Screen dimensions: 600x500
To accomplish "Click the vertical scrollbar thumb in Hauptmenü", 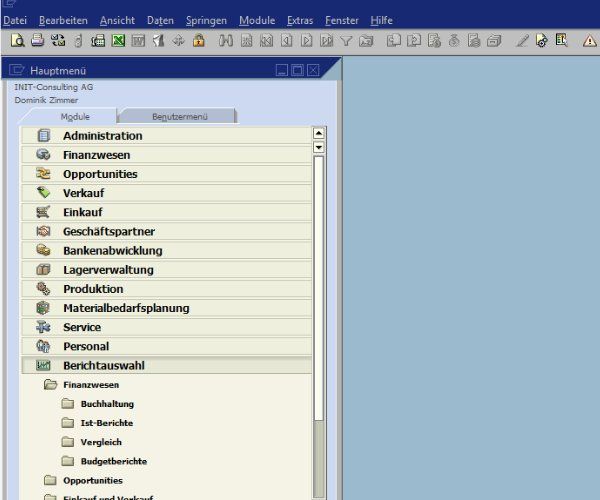I will [318, 288].
